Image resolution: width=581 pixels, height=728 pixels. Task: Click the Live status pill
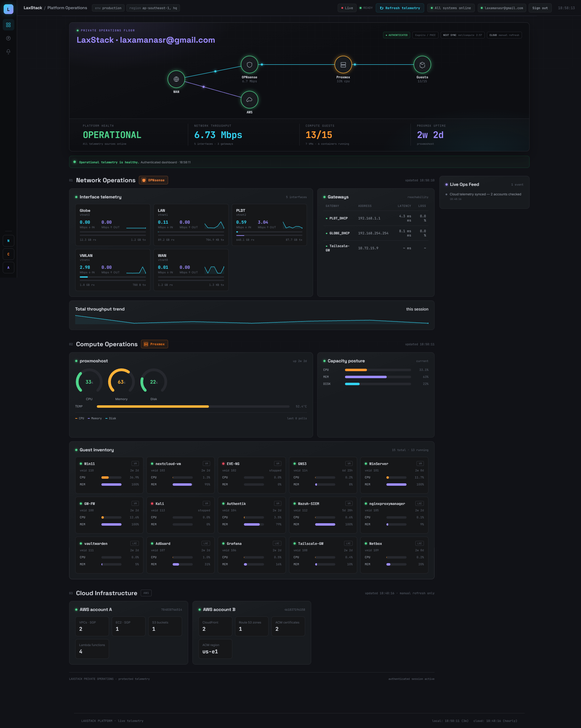347,8
